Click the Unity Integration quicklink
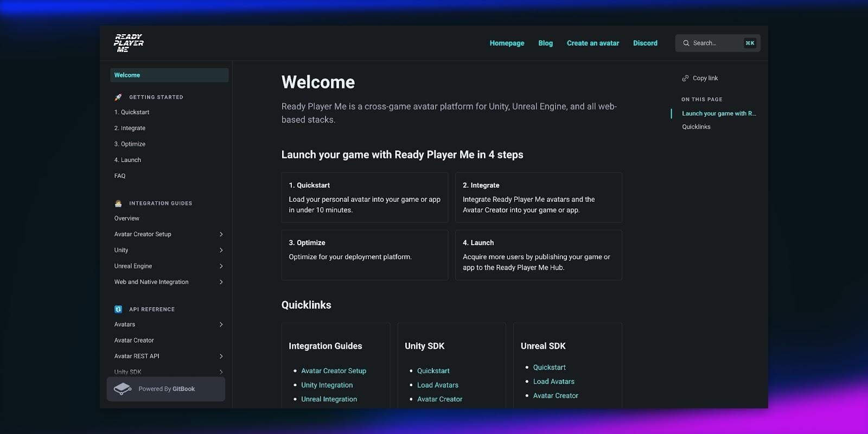This screenshot has height=434, width=868. point(327,385)
